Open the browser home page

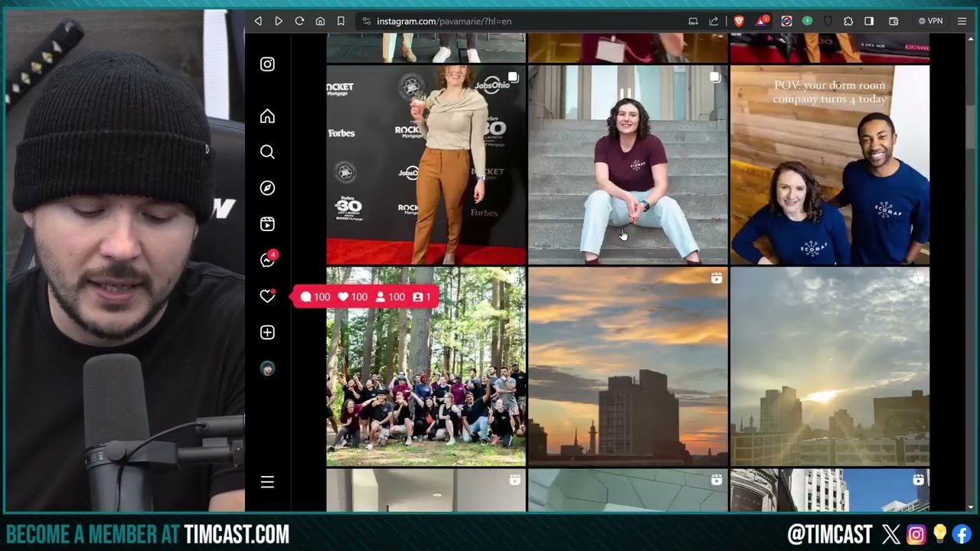(320, 21)
